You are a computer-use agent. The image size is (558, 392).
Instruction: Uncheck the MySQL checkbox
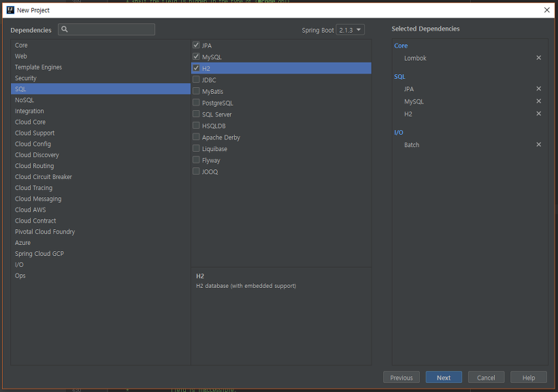point(196,56)
